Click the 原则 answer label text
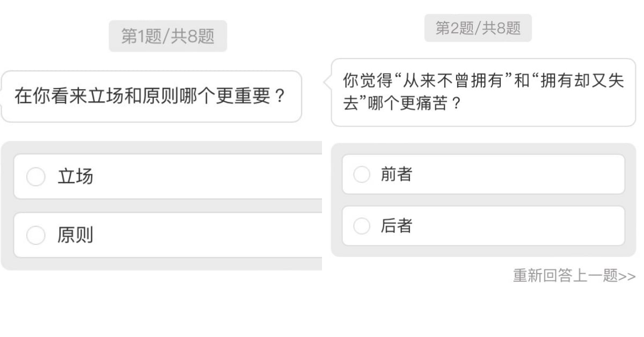644x337 pixels. point(75,235)
